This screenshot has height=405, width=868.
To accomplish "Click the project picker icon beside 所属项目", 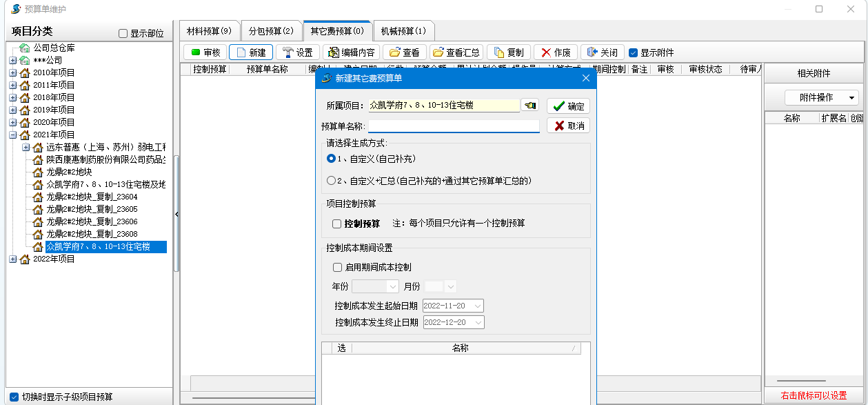I will [530, 106].
